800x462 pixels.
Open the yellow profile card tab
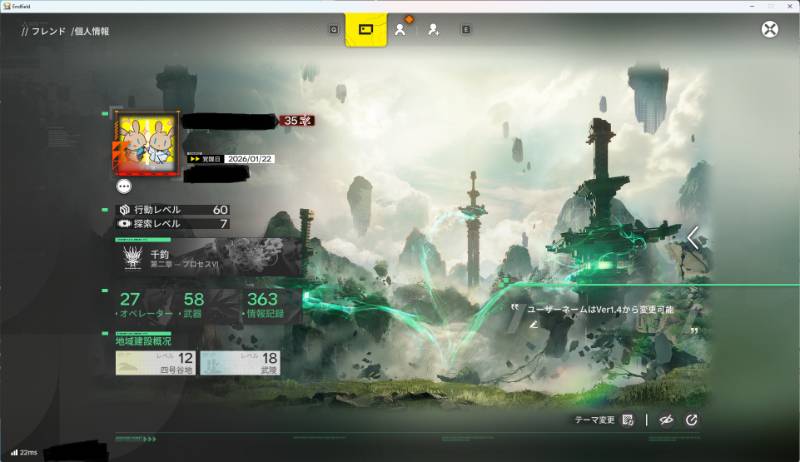[x=366, y=30]
